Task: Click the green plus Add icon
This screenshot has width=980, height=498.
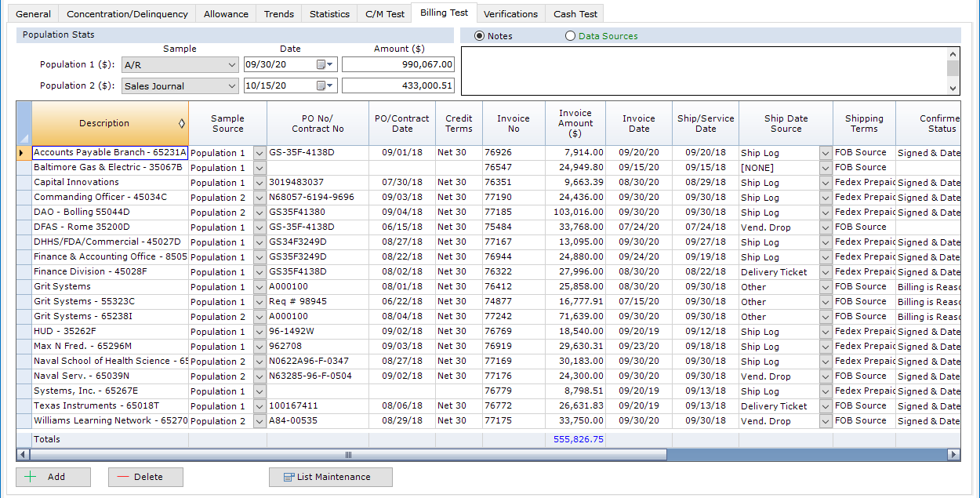Action: click(31, 477)
